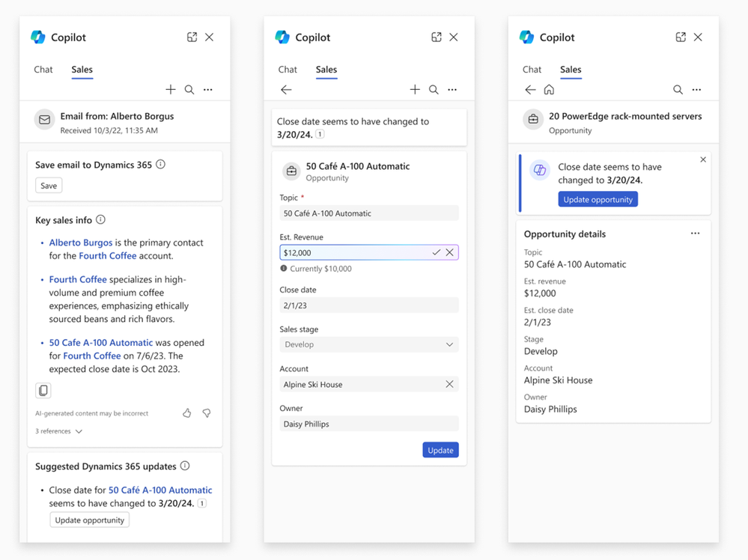Click Owner field Daisy Phillips
The image size is (748, 560).
tap(369, 424)
